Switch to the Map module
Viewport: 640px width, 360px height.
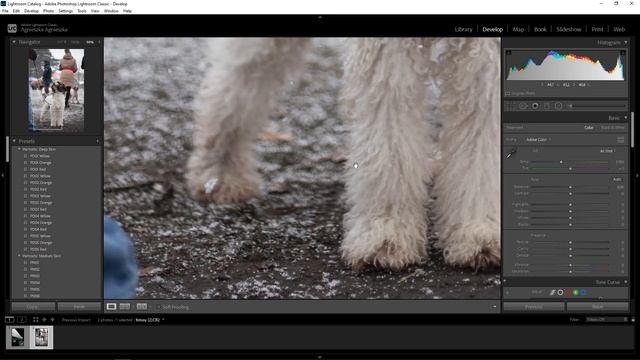[x=518, y=29]
